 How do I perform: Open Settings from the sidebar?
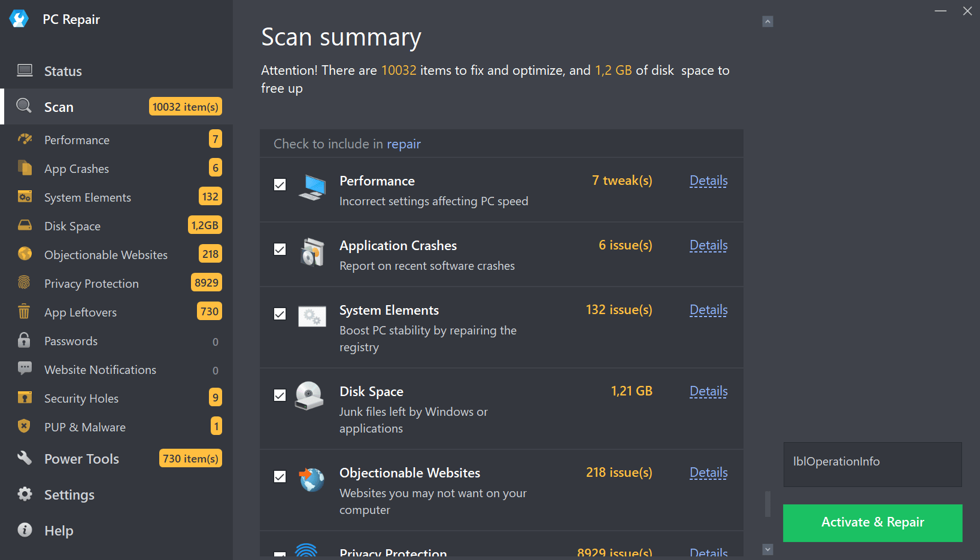69,495
